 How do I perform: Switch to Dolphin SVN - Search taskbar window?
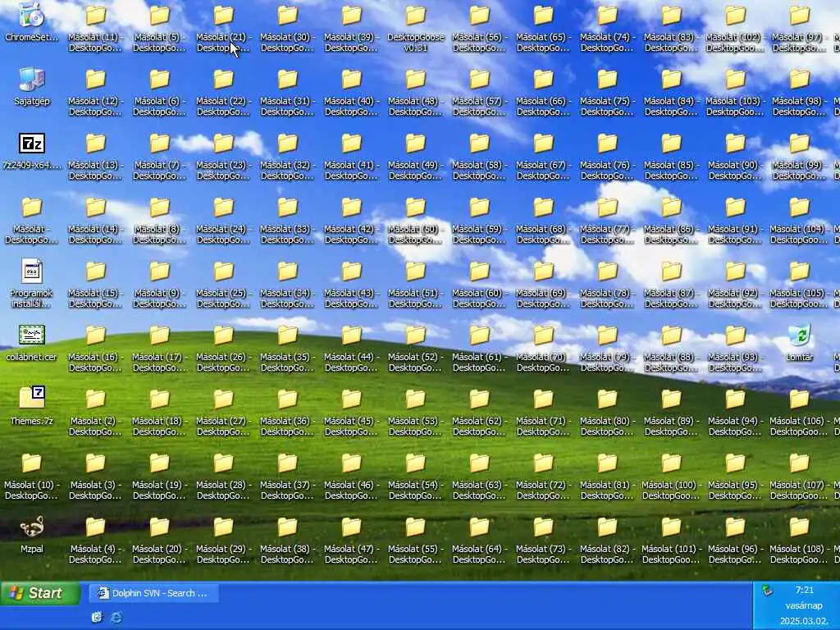pyautogui.click(x=153, y=593)
